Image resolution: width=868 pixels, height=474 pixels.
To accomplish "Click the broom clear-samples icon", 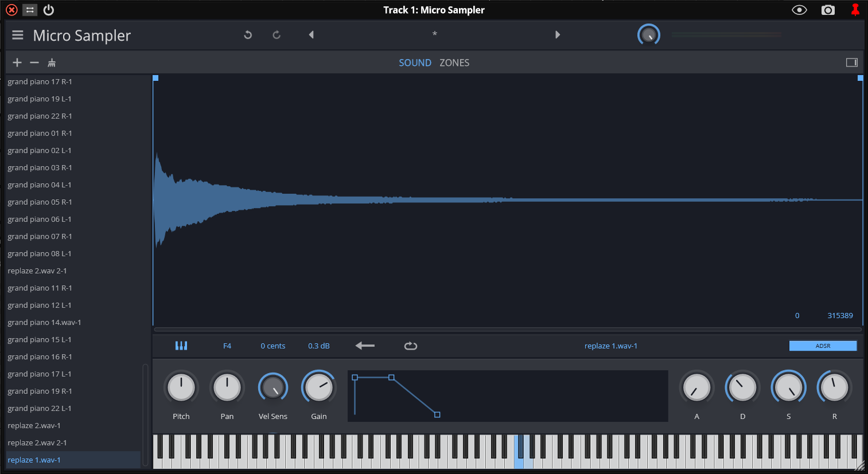I will 52,62.
